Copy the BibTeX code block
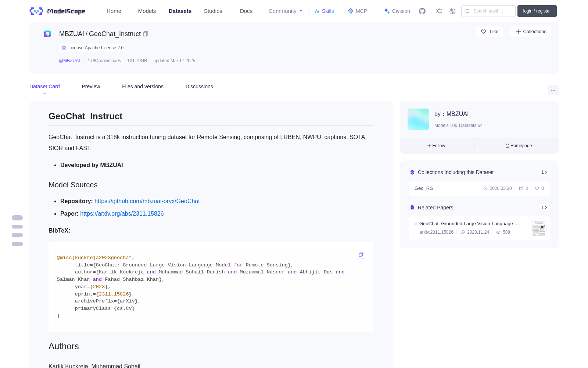 [x=361, y=255]
